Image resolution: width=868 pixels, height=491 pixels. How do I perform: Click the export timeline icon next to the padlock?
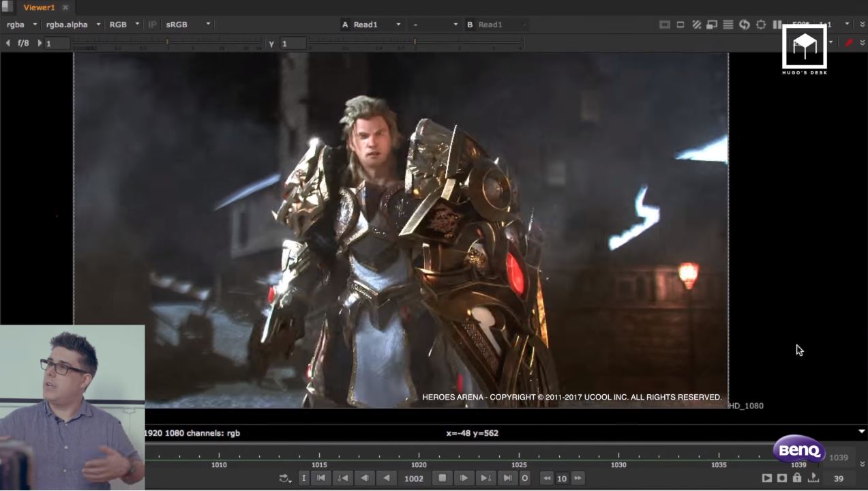(813, 478)
